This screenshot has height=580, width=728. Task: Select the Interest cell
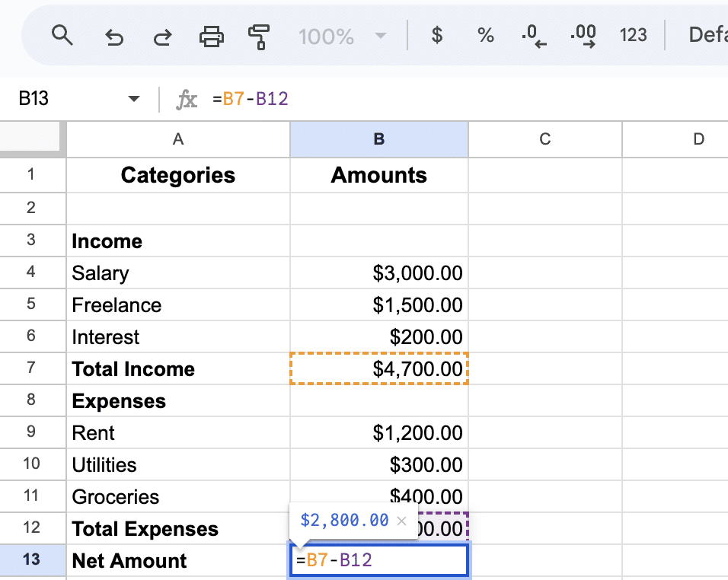(178, 336)
